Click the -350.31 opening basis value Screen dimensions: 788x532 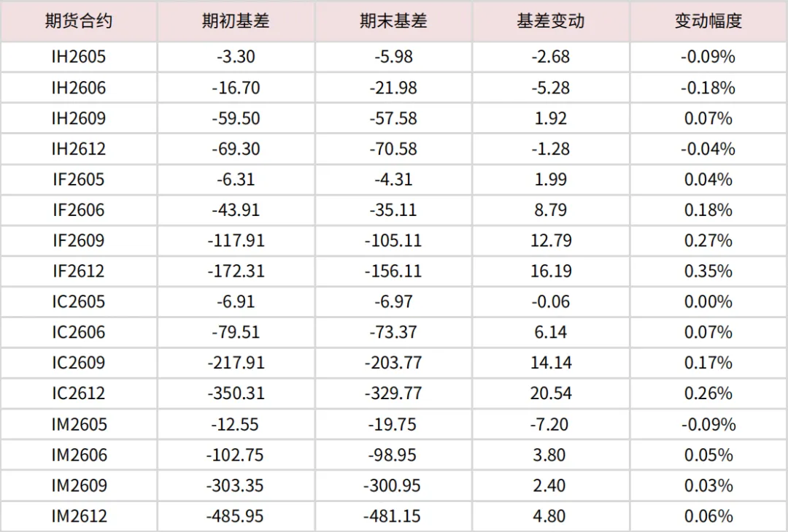pos(236,393)
